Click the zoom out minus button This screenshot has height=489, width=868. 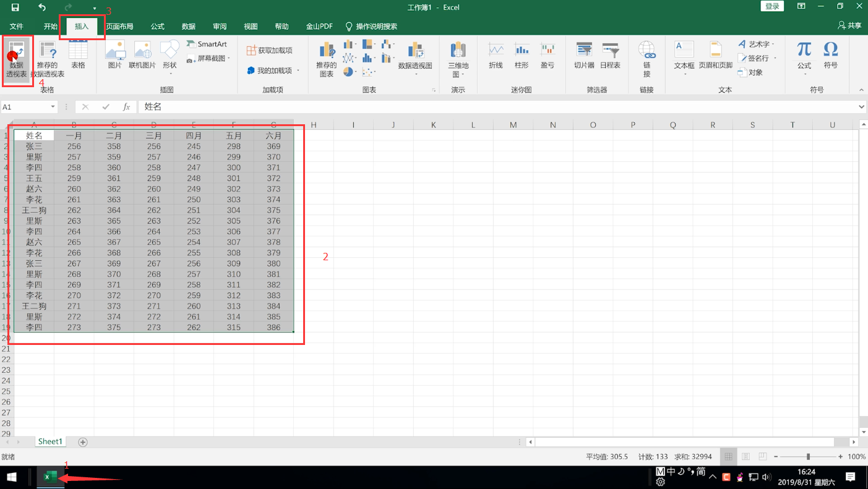(776, 457)
